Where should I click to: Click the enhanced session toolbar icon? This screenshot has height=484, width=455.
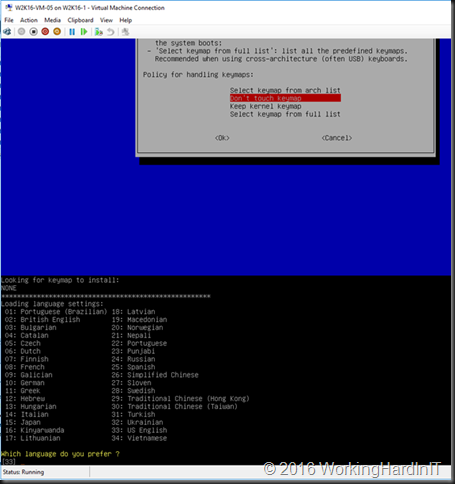tap(125, 32)
